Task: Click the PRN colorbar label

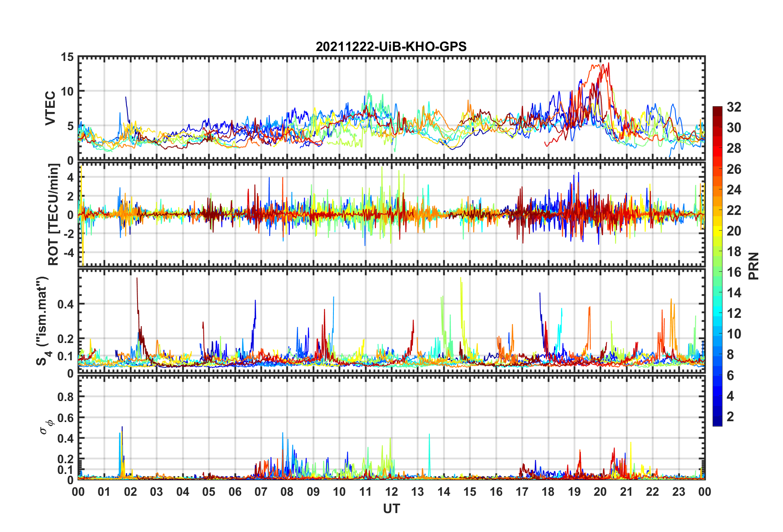Action: click(753, 266)
